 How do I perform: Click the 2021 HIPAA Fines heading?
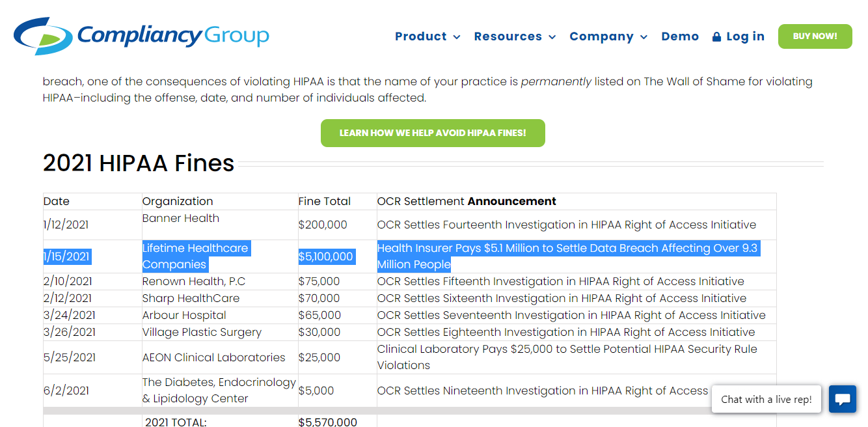coord(139,163)
